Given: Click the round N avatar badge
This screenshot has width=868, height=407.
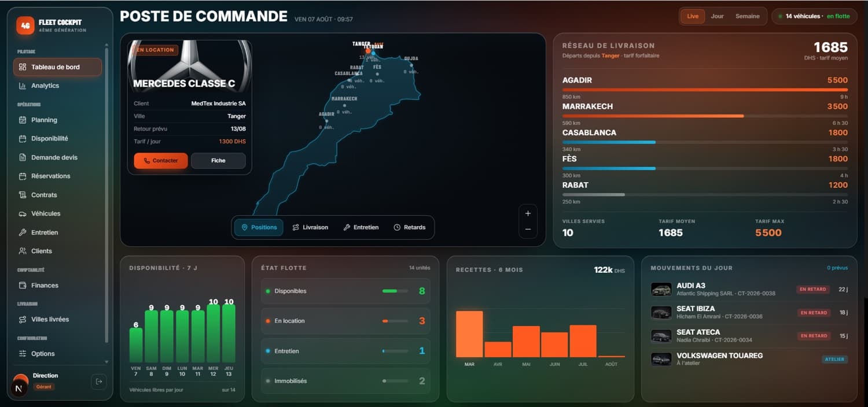Looking at the screenshot, I should 19,388.
